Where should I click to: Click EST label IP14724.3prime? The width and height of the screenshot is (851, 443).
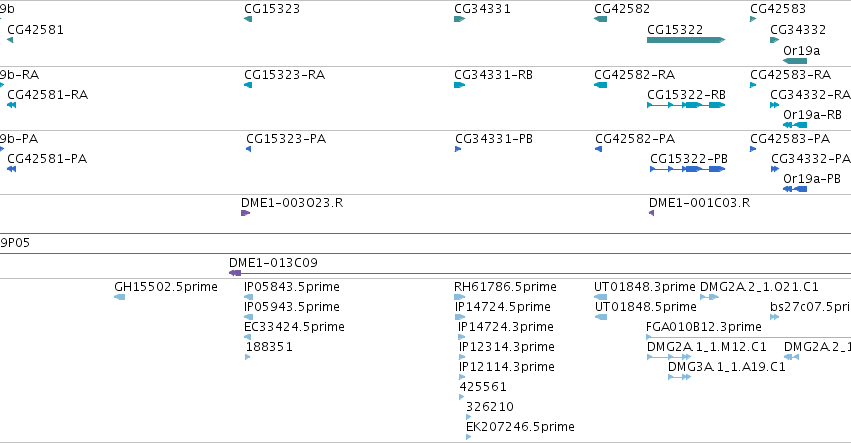click(506, 327)
